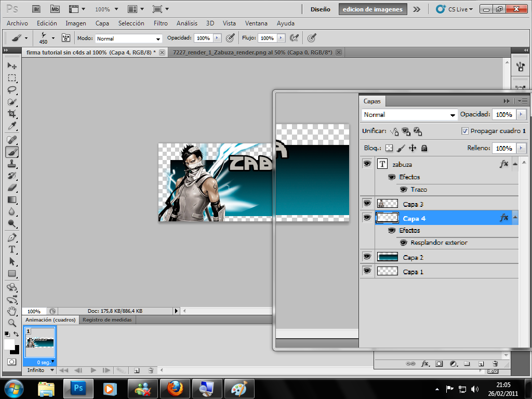The width and height of the screenshot is (532, 399).
Task: Click the foreground color swatch
Action: [x=8, y=344]
